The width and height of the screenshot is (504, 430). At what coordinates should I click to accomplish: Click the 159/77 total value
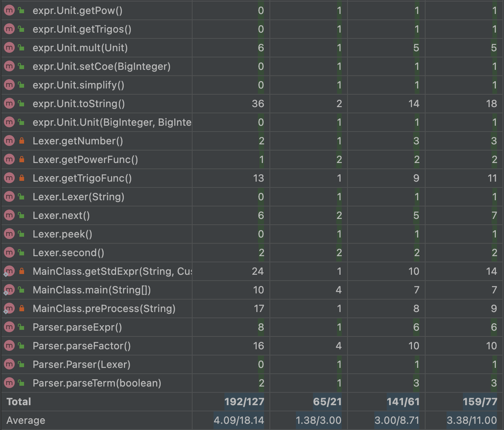click(x=480, y=402)
